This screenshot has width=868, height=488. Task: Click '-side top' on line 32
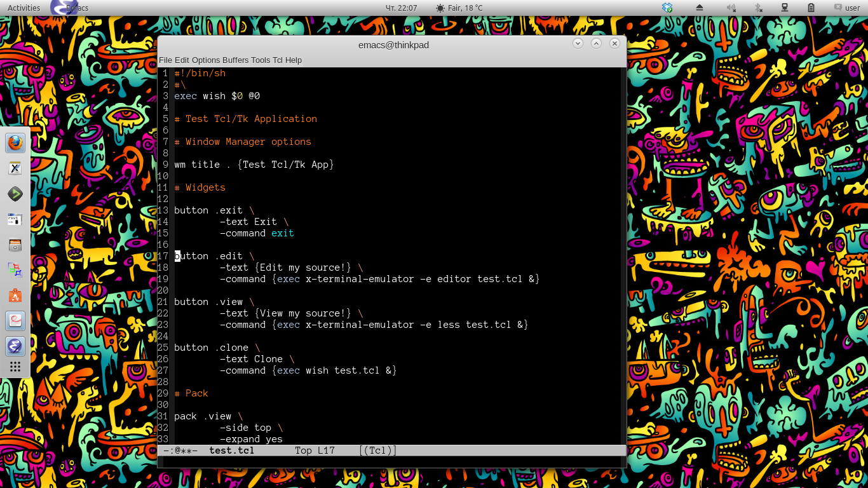246,428
